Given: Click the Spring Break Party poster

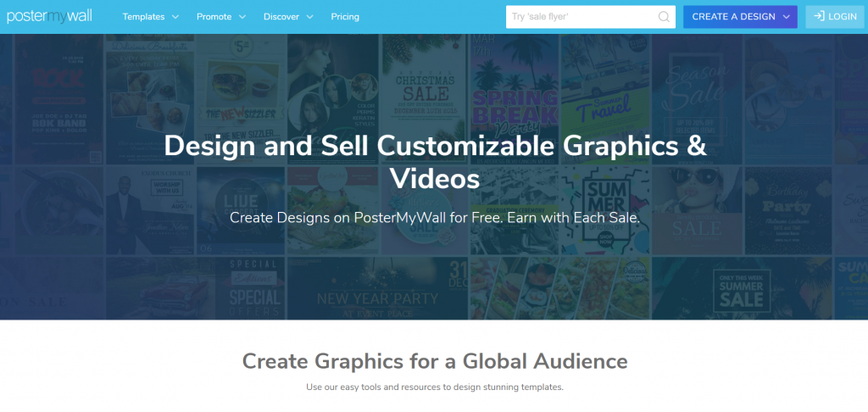Looking at the screenshot, I should [515, 100].
